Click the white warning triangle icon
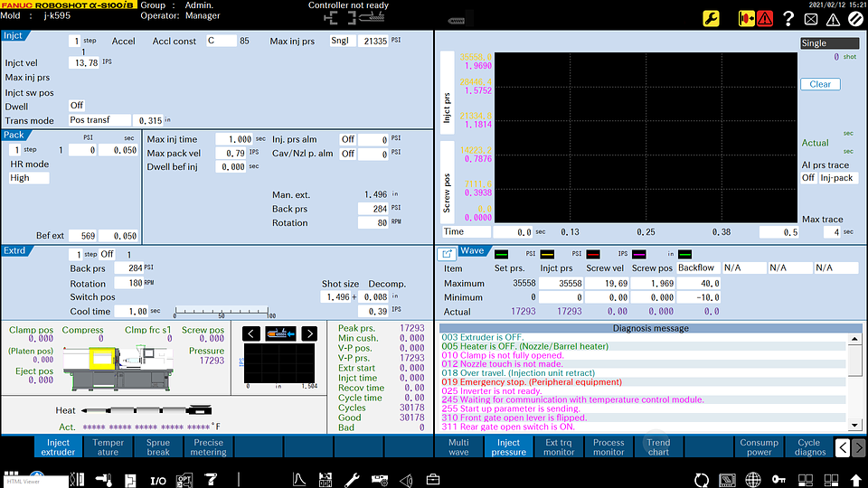 click(x=833, y=20)
